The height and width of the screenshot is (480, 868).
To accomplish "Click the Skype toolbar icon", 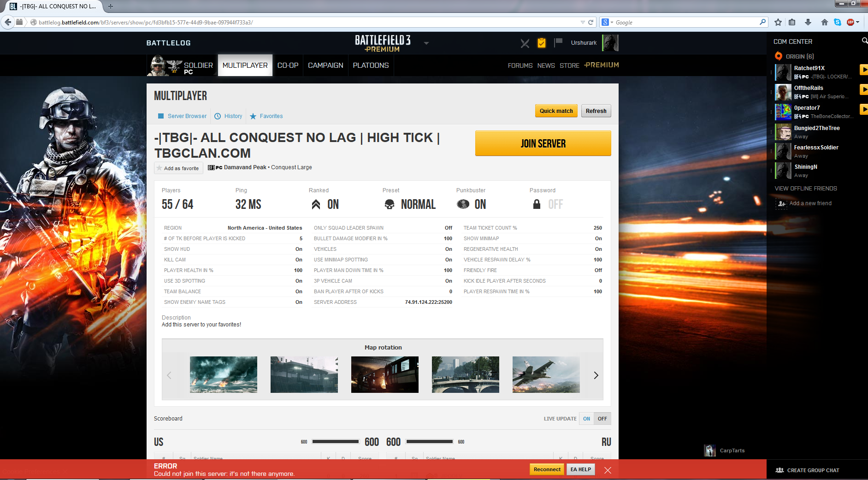I will pos(838,22).
